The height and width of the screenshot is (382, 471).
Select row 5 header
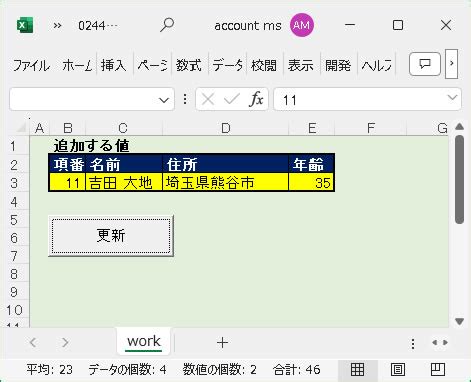click(14, 220)
